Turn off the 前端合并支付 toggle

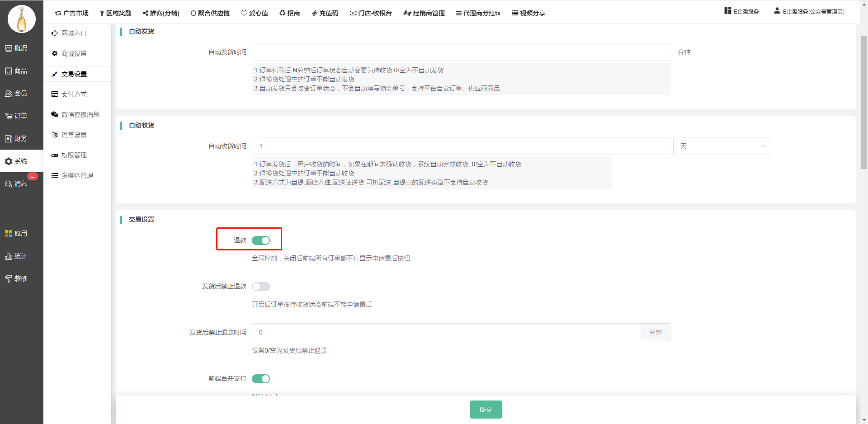(260, 379)
